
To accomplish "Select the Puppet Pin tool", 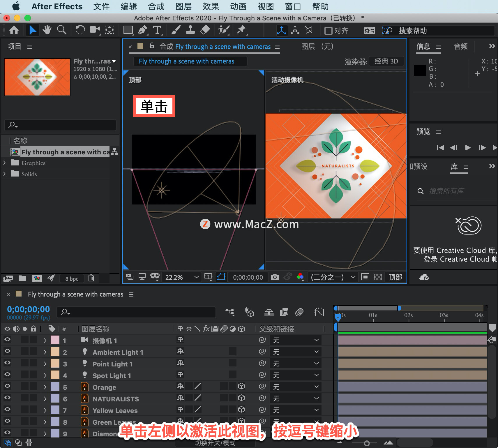I will [x=241, y=30].
